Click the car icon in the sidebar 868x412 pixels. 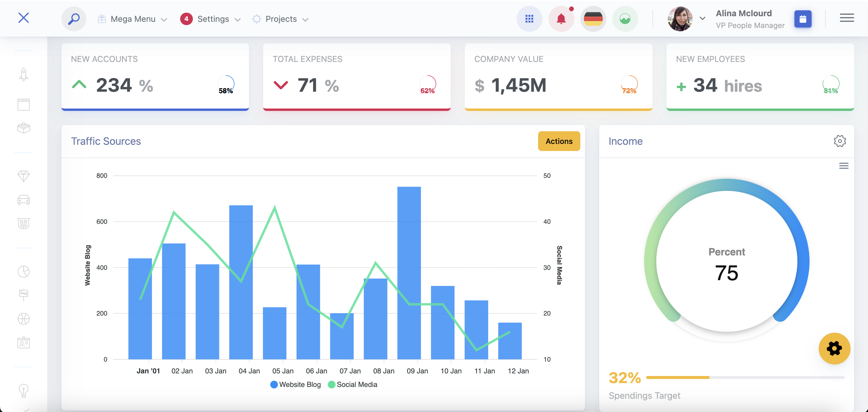[23, 200]
